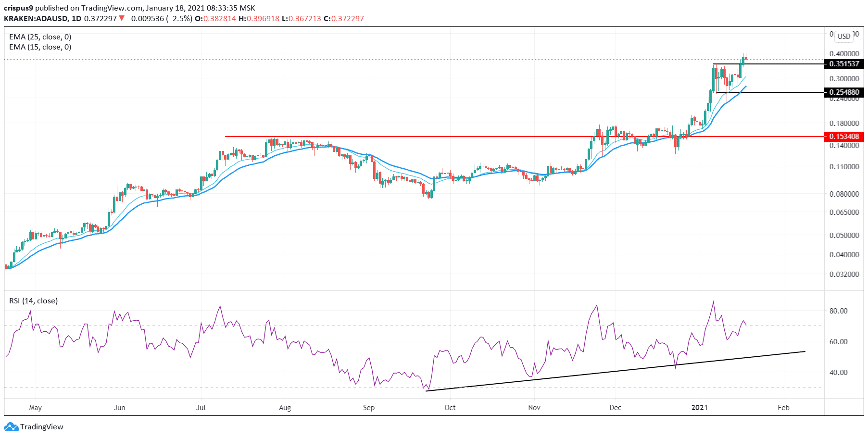
Task: Click the Sep label on time axis
Action: [x=369, y=407]
